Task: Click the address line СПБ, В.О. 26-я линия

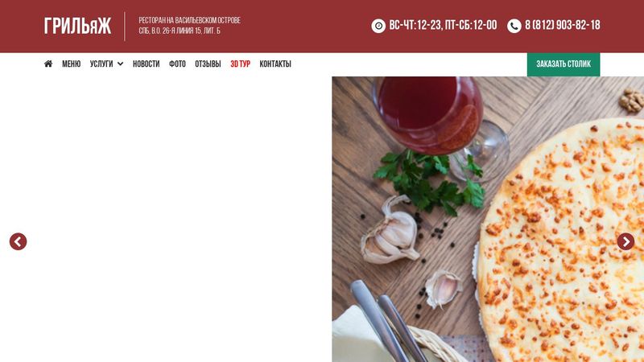Action: point(180,31)
